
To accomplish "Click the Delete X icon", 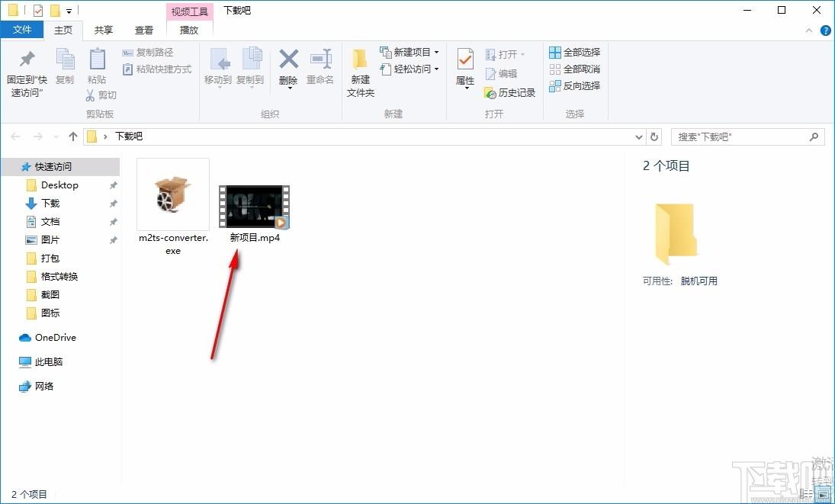I will coord(289,59).
